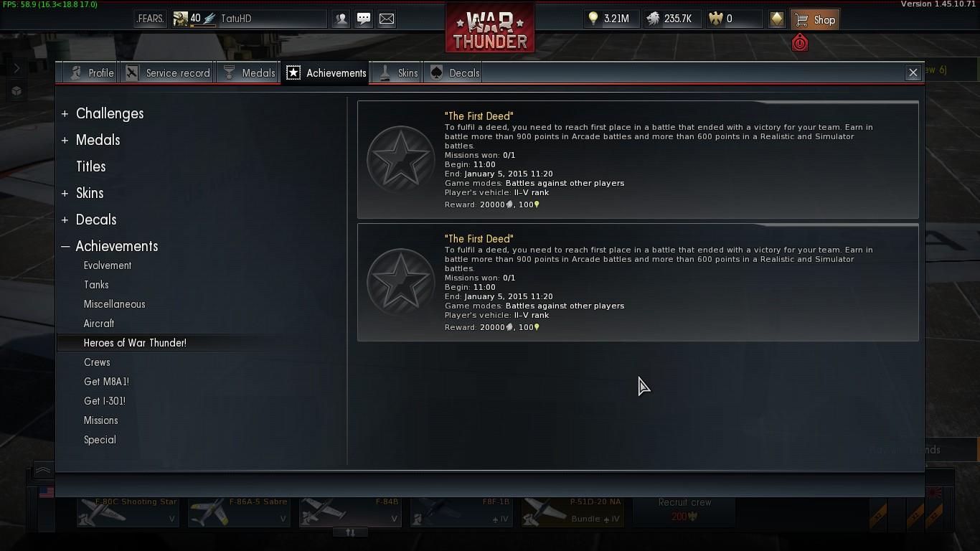Viewport: 980px width, 551px height.
Task: Open the chat messages icon
Action: (x=364, y=19)
